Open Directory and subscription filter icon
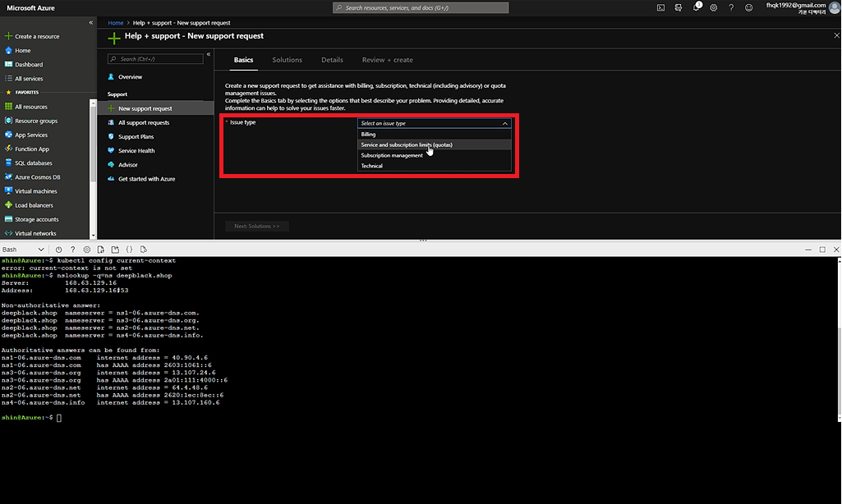Image resolution: width=842 pixels, height=504 pixels. point(679,7)
